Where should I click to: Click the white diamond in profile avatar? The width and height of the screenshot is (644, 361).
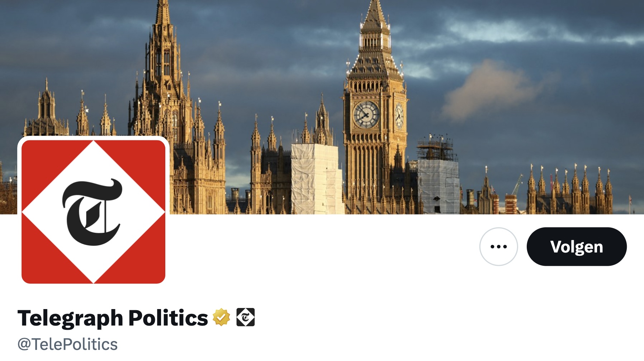pyautogui.click(x=93, y=212)
